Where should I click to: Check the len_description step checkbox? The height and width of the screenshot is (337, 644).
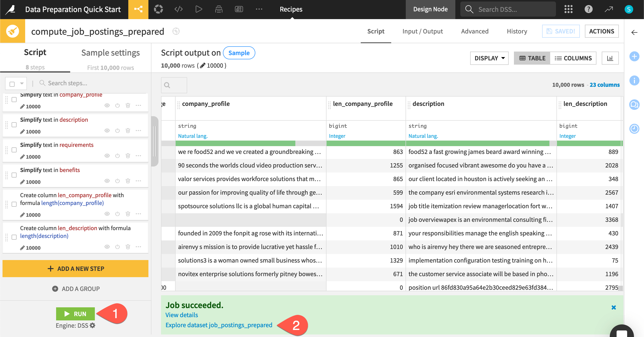[x=14, y=237]
